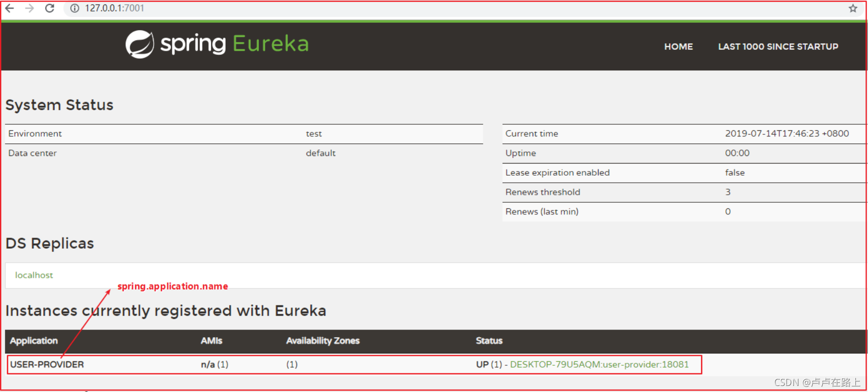Screen dimensions: 868x392
Task: Select the UP (1) status text
Action: (489, 364)
